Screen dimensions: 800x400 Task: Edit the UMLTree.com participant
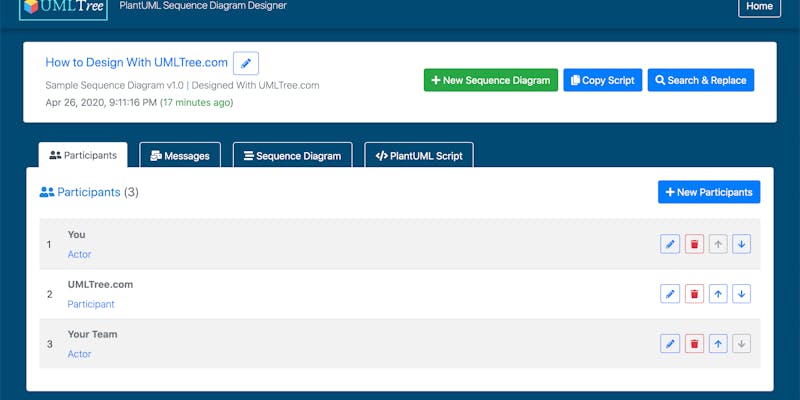point(670,294)
